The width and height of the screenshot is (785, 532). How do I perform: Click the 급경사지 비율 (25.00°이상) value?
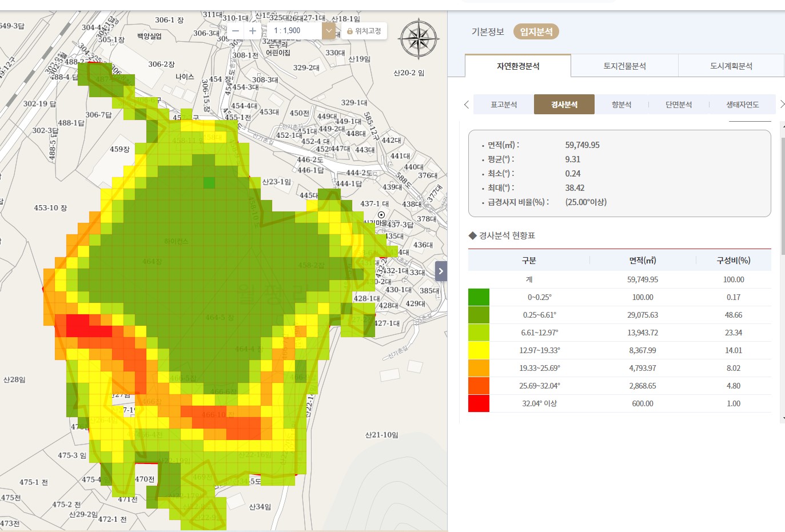pyautogui.click(x=586, y=202)
